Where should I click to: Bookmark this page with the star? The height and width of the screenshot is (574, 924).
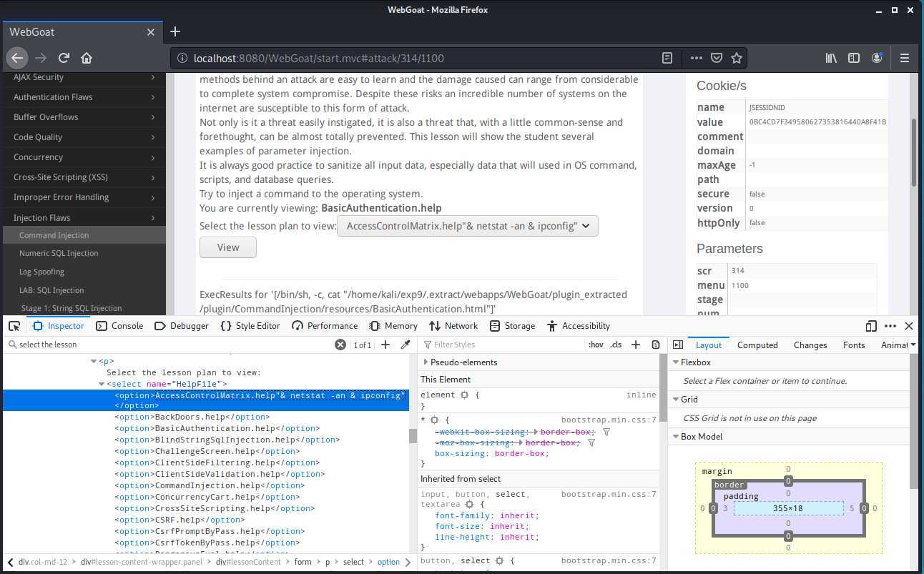coord(737,58)
